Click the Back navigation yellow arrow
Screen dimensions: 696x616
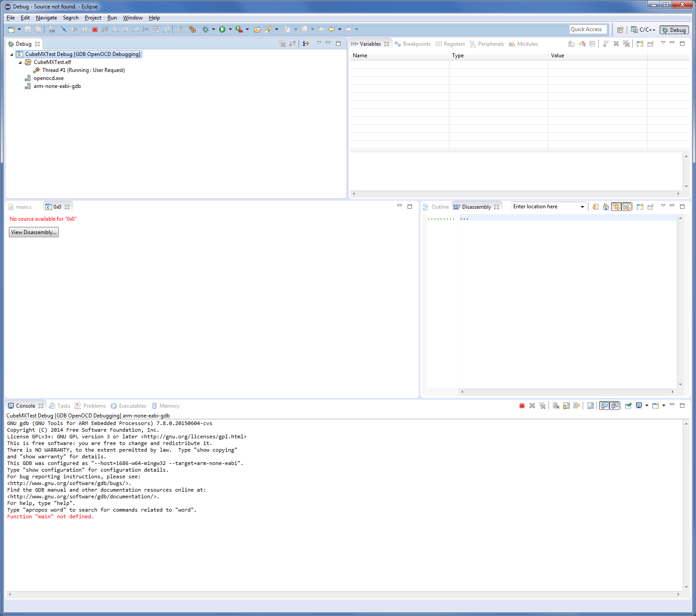pos(332,29)
